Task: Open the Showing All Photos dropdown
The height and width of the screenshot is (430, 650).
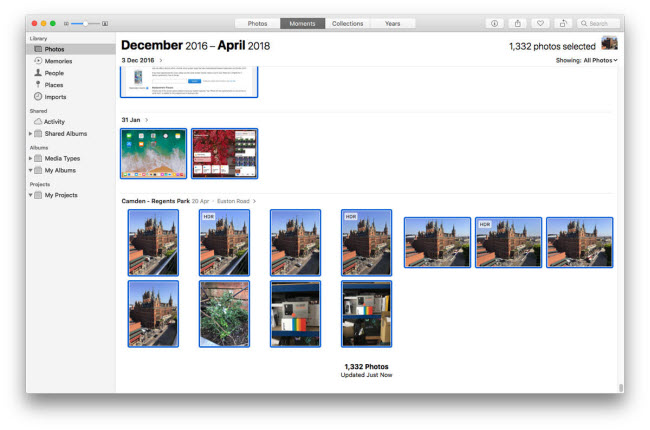Action: tap(586, 61)
